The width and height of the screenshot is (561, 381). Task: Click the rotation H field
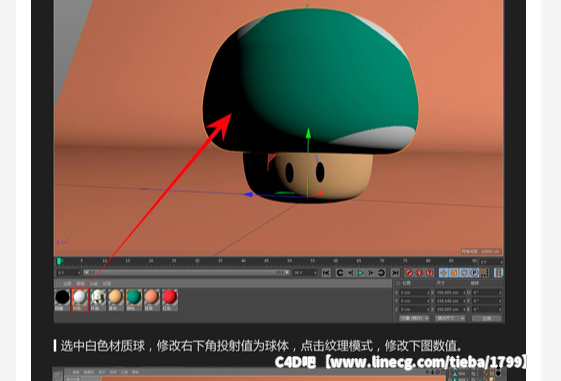coord(487,293)
